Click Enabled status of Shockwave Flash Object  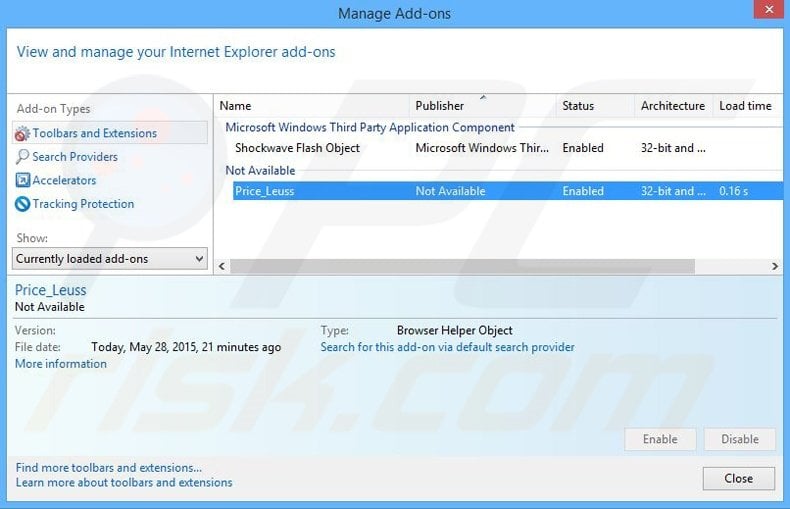tap(583, 148)
